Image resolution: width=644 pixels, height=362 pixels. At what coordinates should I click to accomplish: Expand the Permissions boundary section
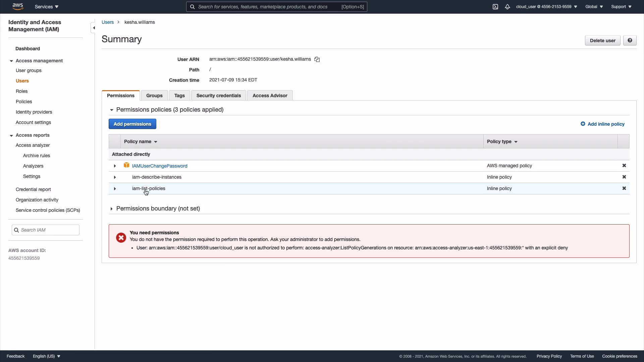[x=112, y=209]
